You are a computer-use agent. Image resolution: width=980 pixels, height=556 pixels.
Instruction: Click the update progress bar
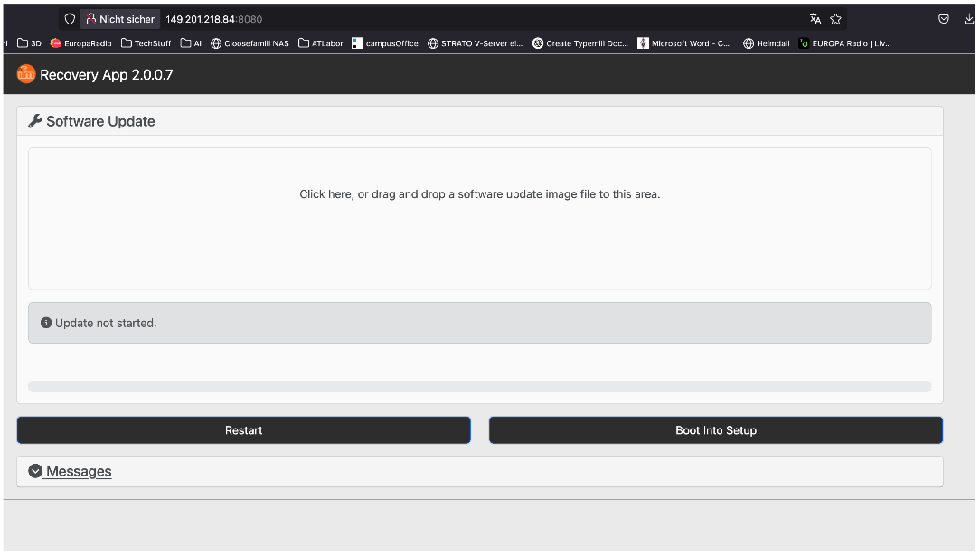479,385
